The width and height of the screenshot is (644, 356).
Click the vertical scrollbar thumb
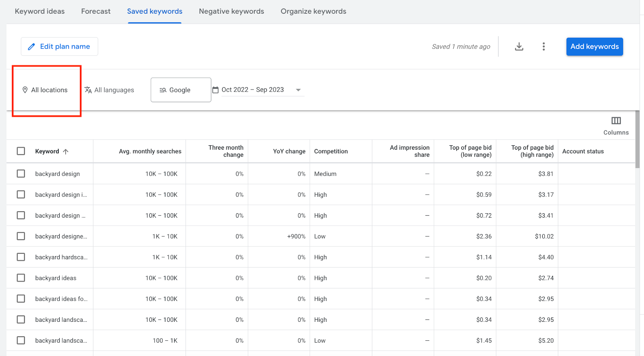638,140
